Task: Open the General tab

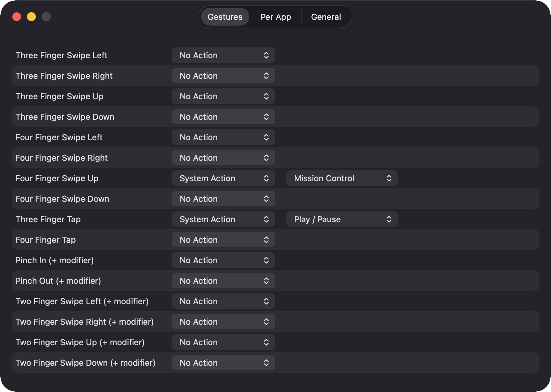Action: click(326, 17)
